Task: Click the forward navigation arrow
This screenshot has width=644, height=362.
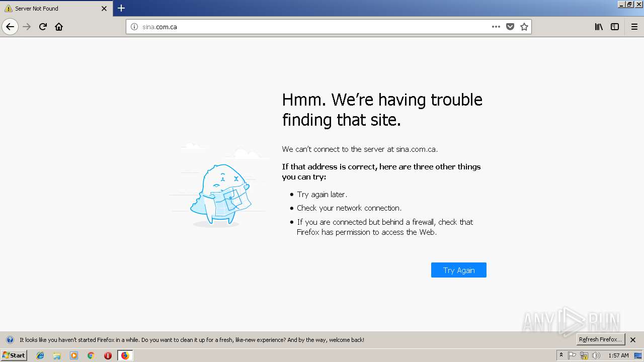Action: pyautogui.click(x=27, y=27)
